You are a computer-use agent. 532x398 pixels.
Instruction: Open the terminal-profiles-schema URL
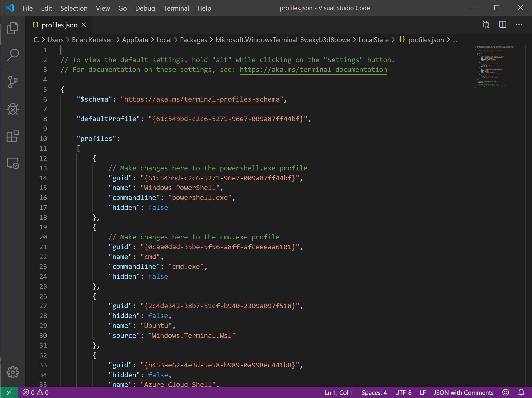(x=201, y=99)
